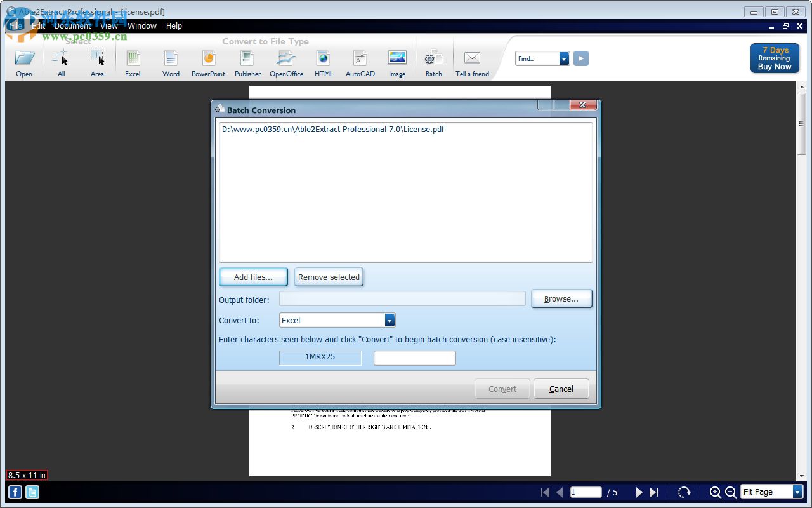
Task: Go to the last page
Action: (x=654, y=492)
